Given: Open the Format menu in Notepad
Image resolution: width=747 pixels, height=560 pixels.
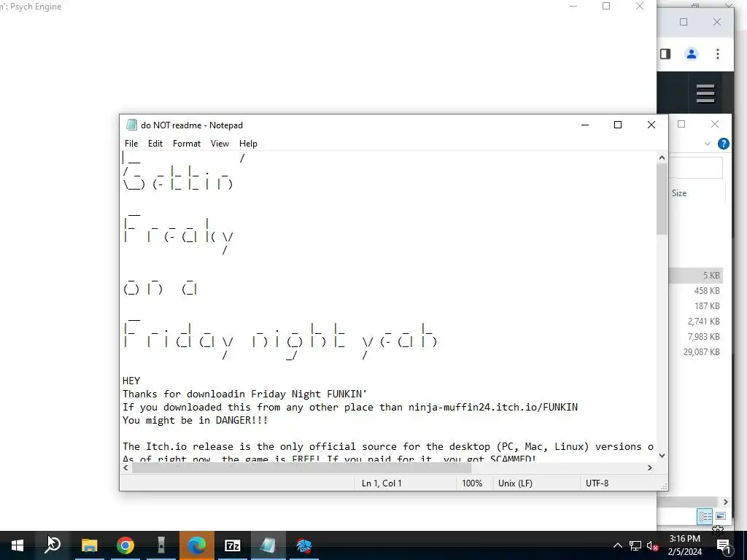Looking at the screenshot, I should tap(186, 144).
